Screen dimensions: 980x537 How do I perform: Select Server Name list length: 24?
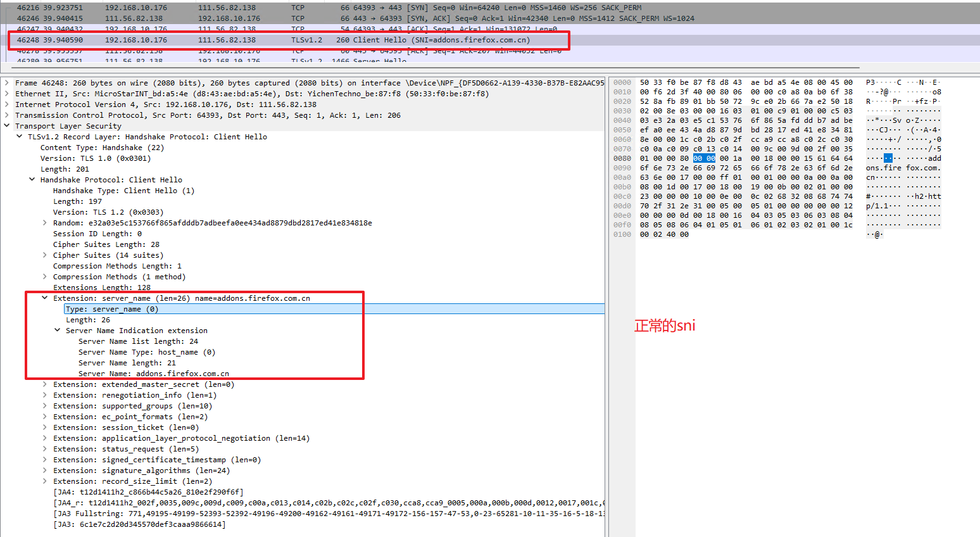(x=139, y=341)
